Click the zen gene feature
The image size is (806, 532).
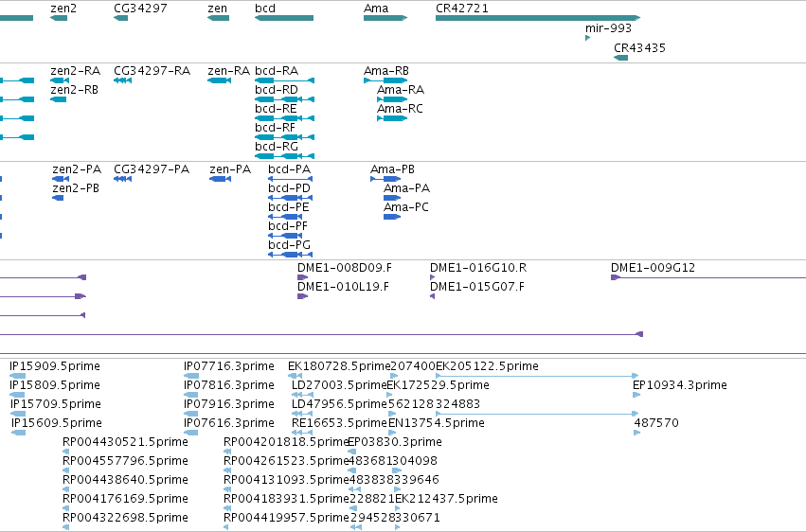tap(218, 18)
